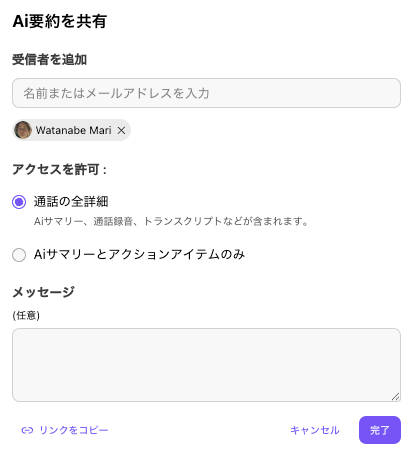
Task: Click the description under 通話の全詳細
Action: pos(171,221)
